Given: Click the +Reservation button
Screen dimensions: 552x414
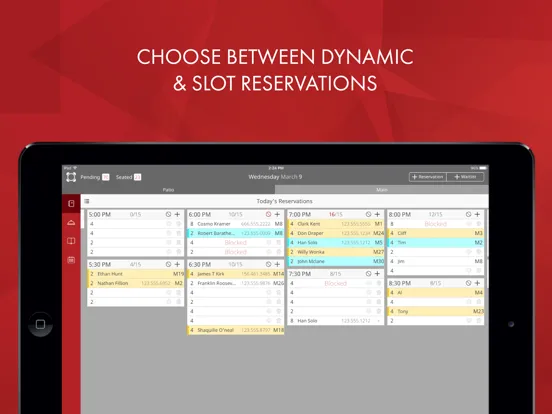Looking at the screenshot, I should (x=428, y=177).
